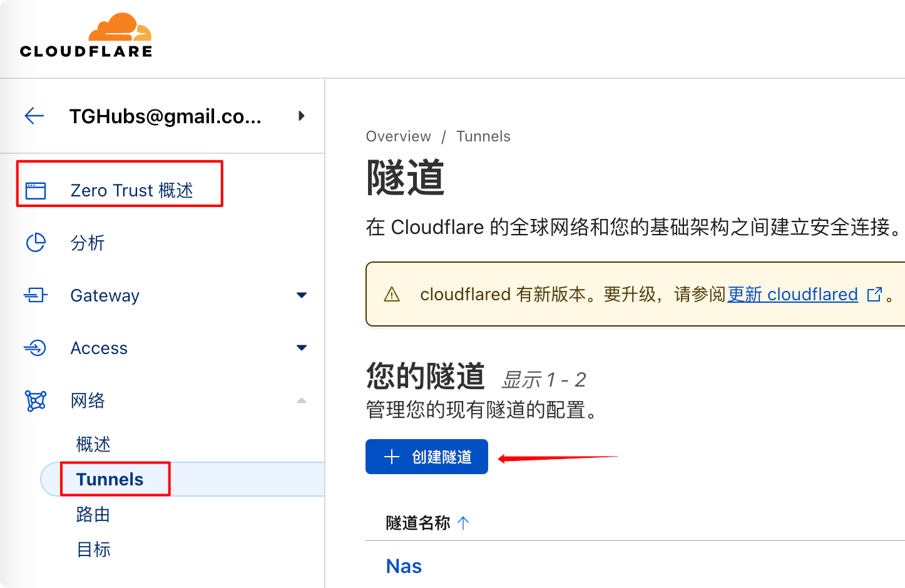Select the TGHubs@gmail.co... account name
Image resolution: width=905 pixels, height=588 pixels.
click(x=165, y=116)
